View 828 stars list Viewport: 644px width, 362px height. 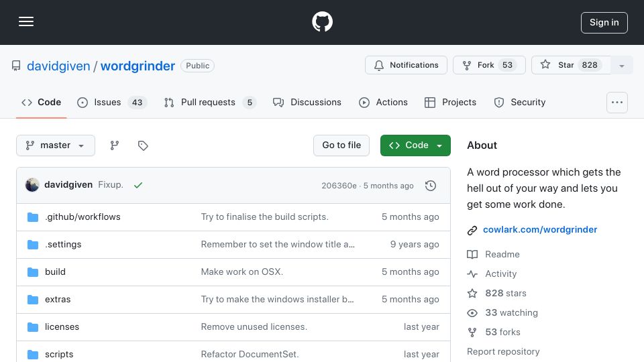pos(496,293)
